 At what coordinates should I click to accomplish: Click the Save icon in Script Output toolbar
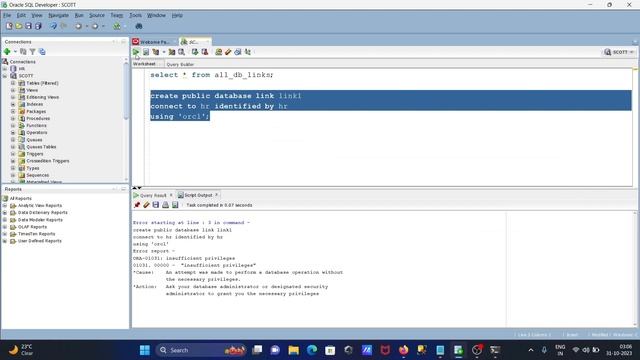point(156,205)
